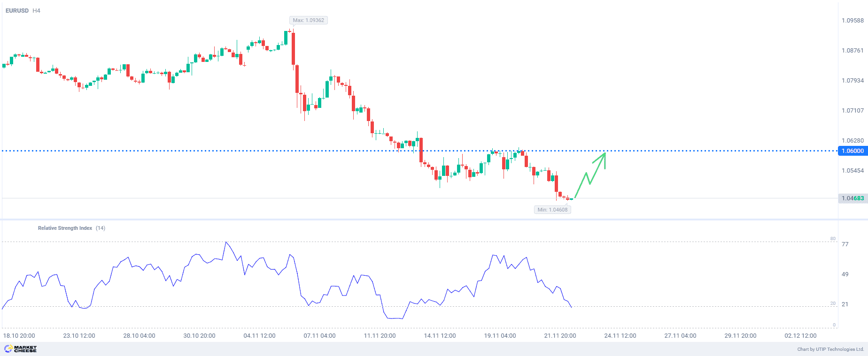The height and width of the screenshot is (356, 868).
Task: Click the 1.09588 price axis label
Action: [x=852, y=21]
